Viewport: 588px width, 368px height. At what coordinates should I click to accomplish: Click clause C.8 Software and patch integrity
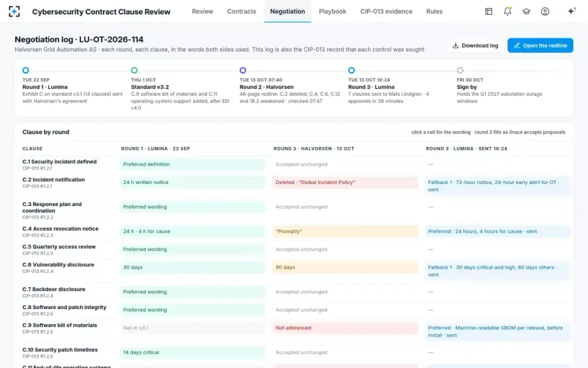pos(64,307)
